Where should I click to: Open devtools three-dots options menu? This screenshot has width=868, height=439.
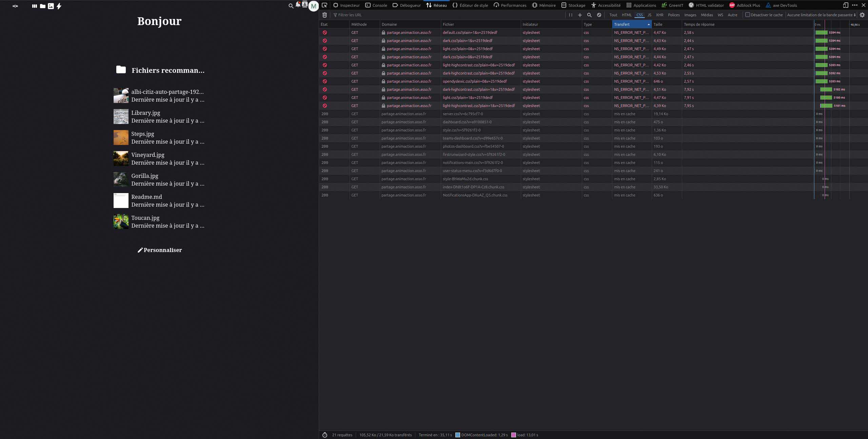click(854, 5)
